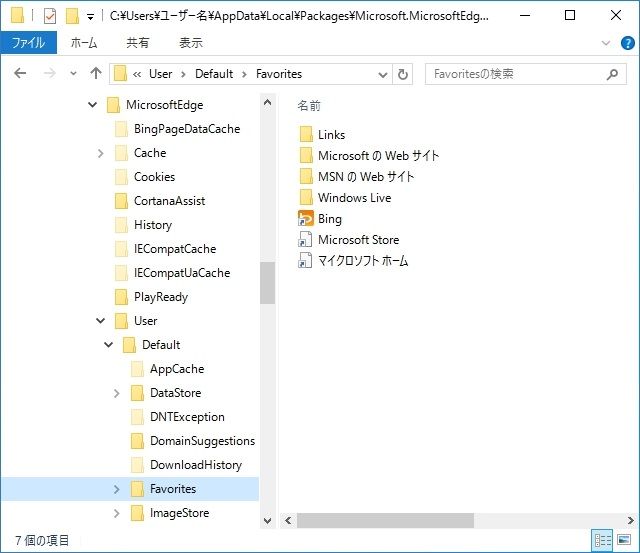Open the ファイル menu tab
This screenshot has height=553, width=640.
click(x=28, y=42)
